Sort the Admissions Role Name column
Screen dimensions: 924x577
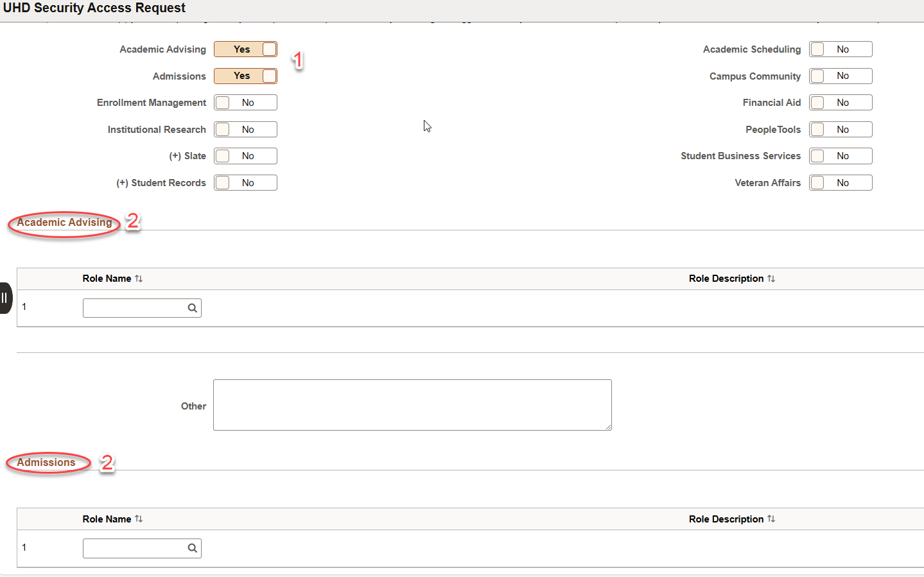point(113,519)
